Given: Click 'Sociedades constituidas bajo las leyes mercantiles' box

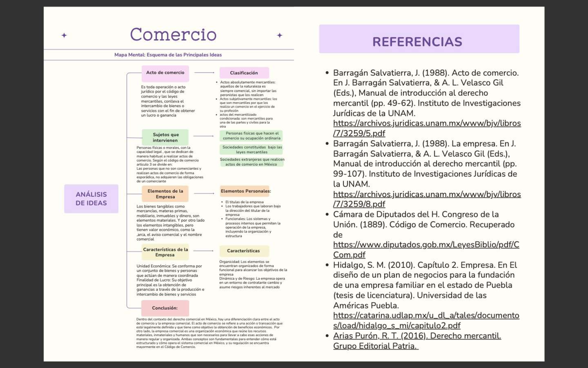Looking at the screenshot, I should [x=251, y=149].
